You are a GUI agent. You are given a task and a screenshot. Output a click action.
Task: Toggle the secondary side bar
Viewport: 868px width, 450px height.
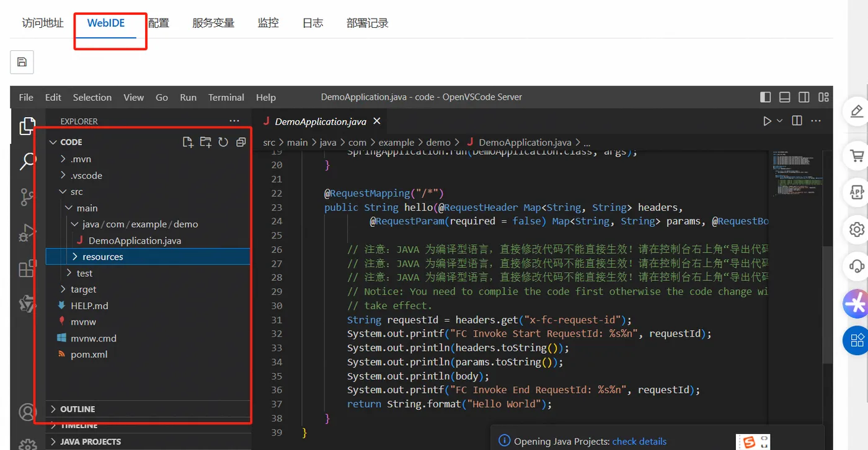click(804, 97)
